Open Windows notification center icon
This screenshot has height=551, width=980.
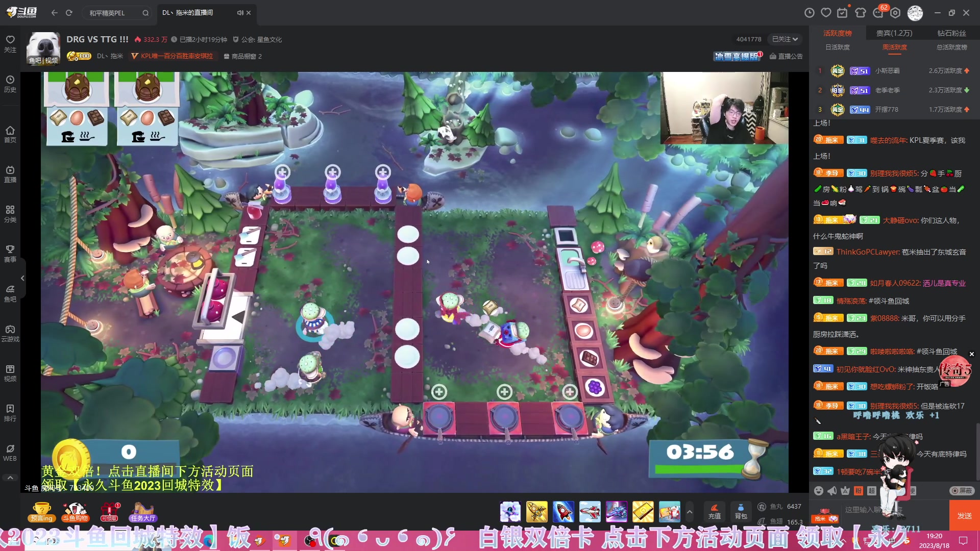tap(963, 540)
